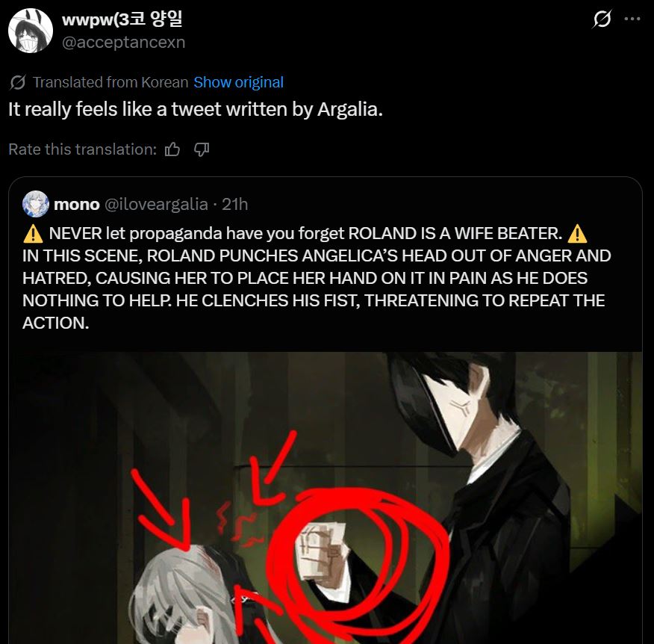This screenshot has height=644, width=654.
Task: Click the thumbs up translation rating
Action: pyautogui.click(x=172, y=149)
